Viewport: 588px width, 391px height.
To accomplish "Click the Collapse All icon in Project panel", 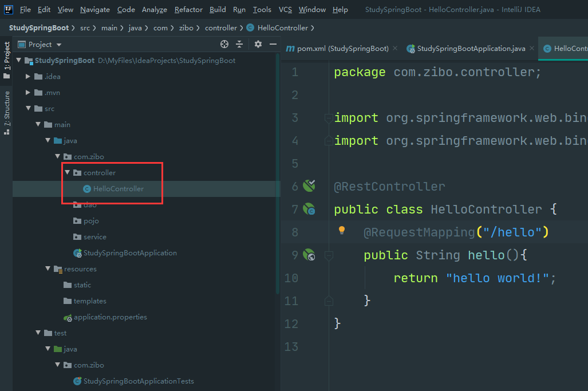I will pos(239,44).
